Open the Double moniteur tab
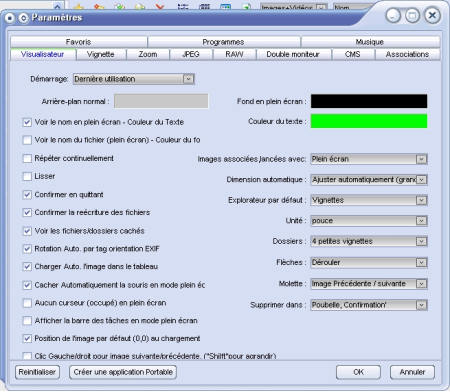The height and width of the screenshot is (392, 450). click(293, 54)
